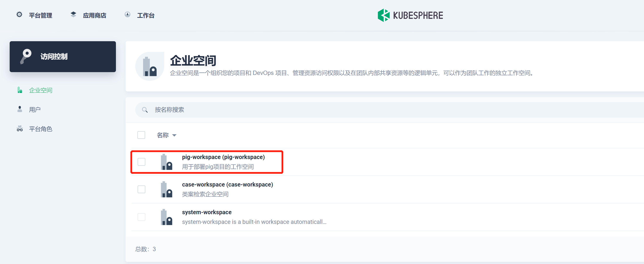Click the key icon in 访问控制 panel
644x264 pixels.
pyautogui.click(x=26, y=56)
